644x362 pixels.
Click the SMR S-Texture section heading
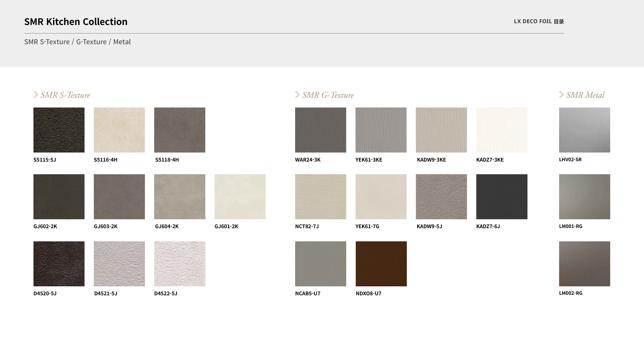(65, 95)
